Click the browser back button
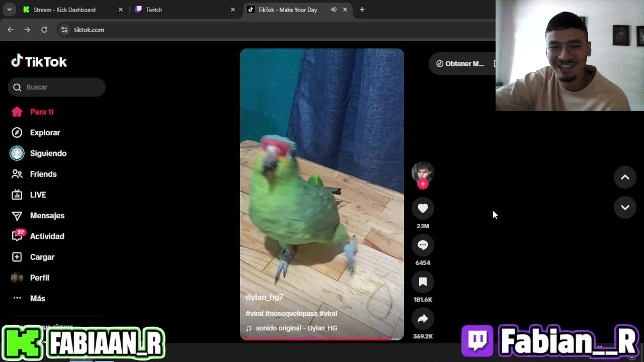The height and width of the screenshot is (362, 644). (x=11, y=30)
